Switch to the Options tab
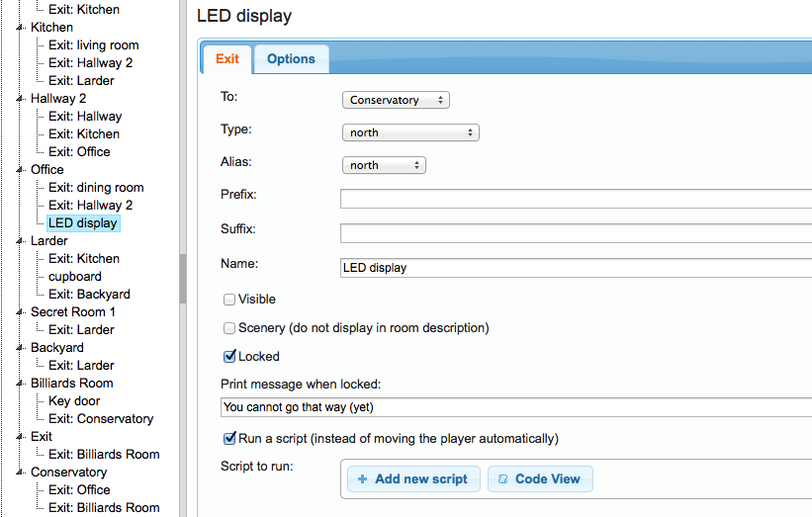Screen dimensions: 812x517 click(291, 59)
